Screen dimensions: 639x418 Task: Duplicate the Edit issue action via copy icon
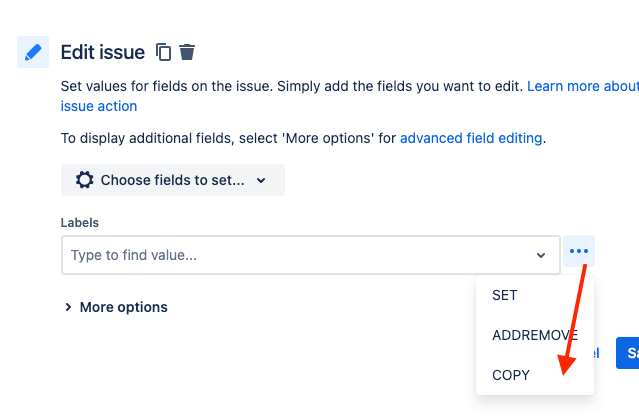click(164, 52)
